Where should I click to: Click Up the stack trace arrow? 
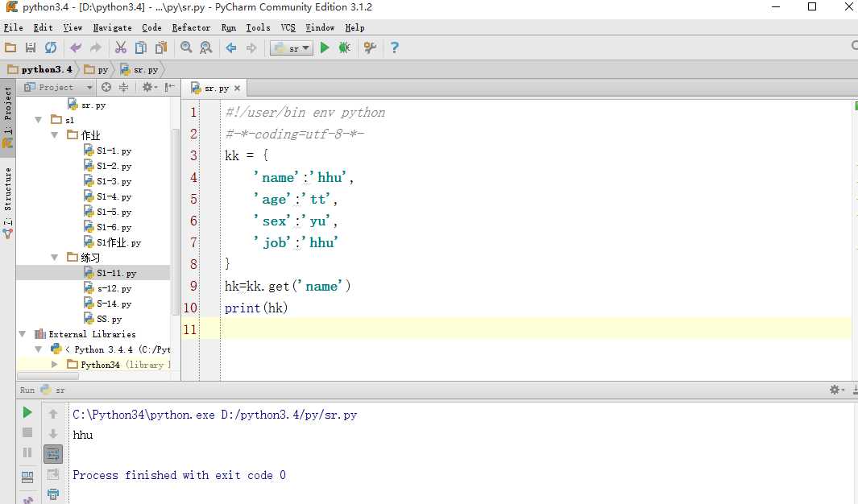click(x=53, y=414)
